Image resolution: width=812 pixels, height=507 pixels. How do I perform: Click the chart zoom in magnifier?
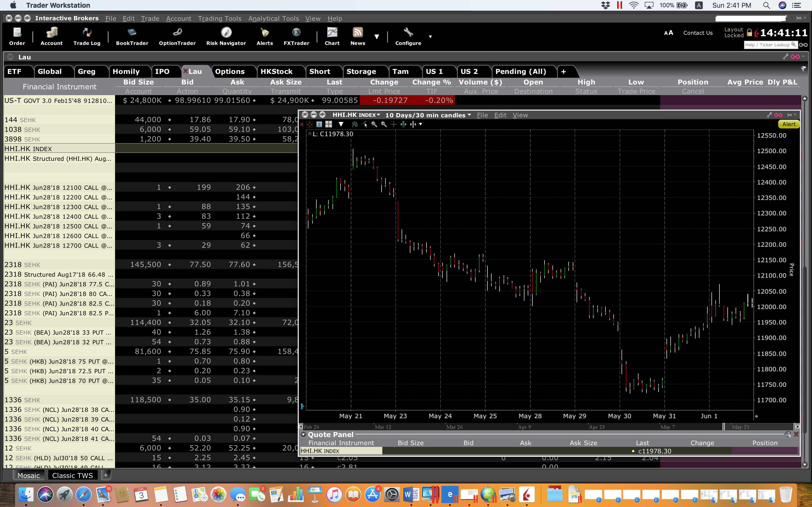[x=374, y=124]
